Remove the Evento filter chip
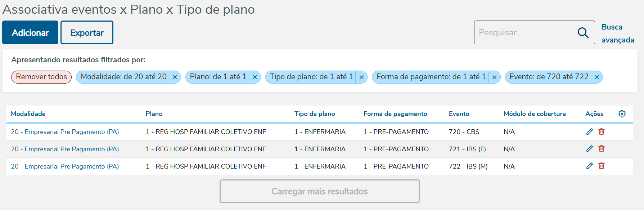 pos(597,77)
